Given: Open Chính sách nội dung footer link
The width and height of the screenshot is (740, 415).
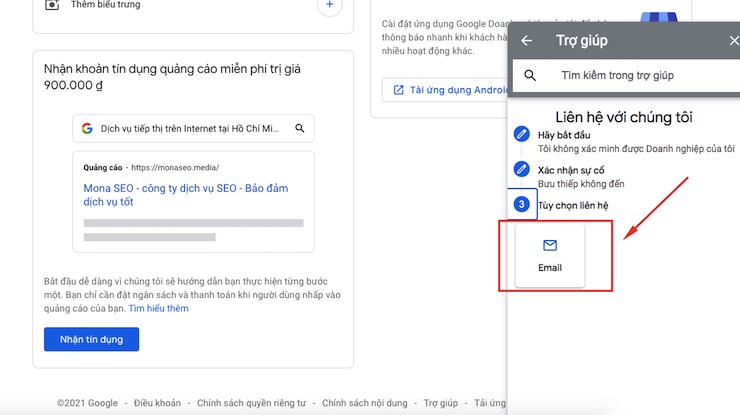Looking at the screenshot, I should click(x=365, y=403).
